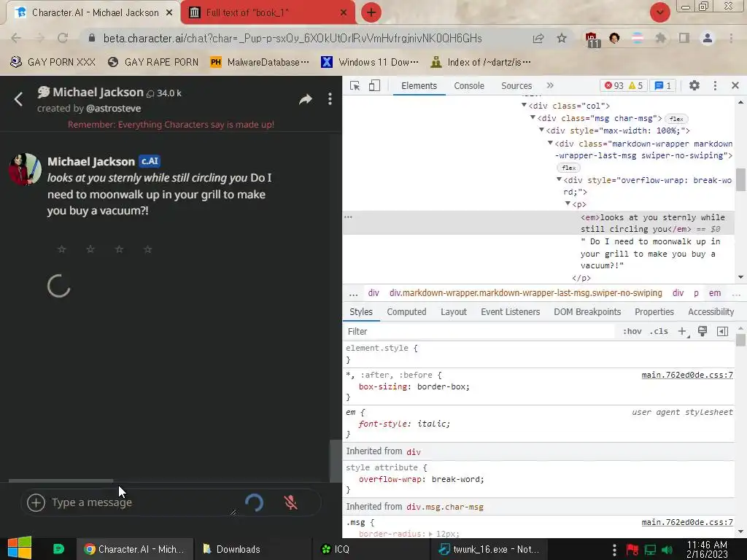Rate the message with the second star
This screenshot has height=560, width=747.
(90, 249)
